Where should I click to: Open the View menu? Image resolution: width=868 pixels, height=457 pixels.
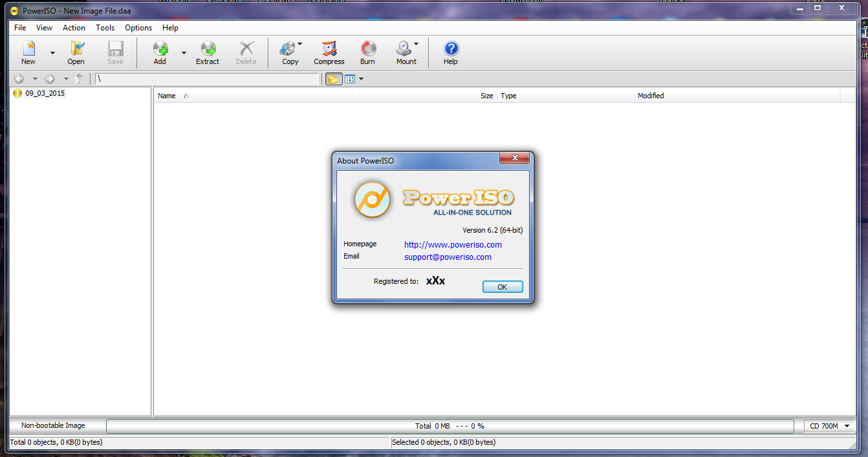(45, 28)
